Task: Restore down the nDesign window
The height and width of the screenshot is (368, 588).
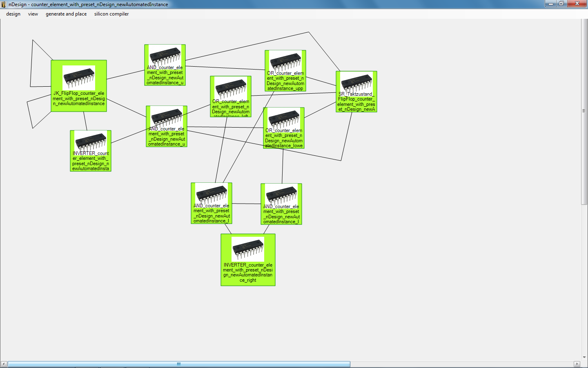Action: point(562,4)
